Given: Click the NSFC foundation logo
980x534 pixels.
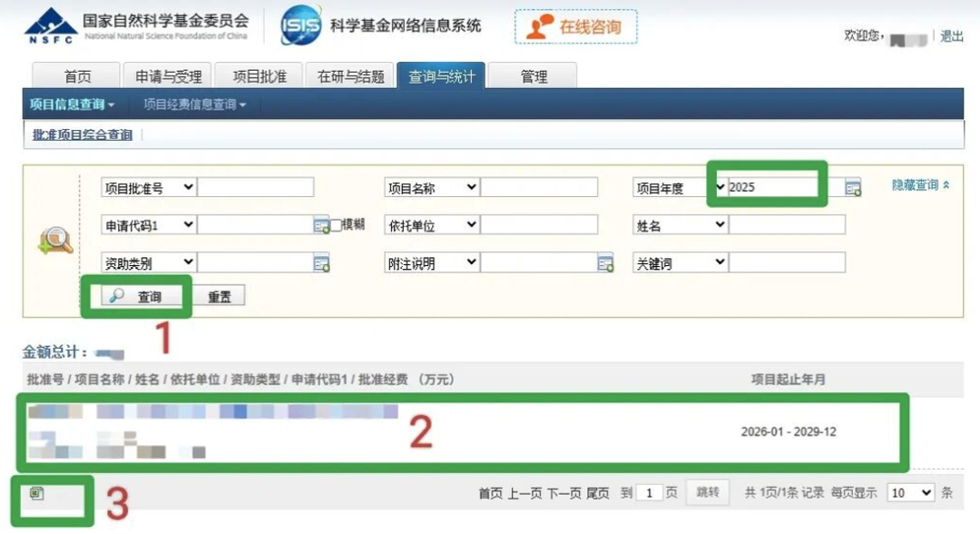Looking at the screenshot, I should pyautogui.click(x=51, y=25).
